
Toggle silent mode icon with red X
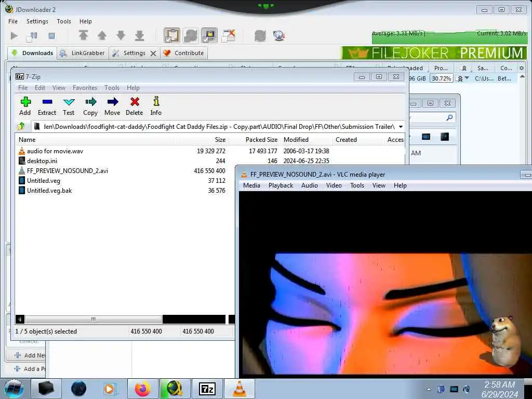coord(229,35)
